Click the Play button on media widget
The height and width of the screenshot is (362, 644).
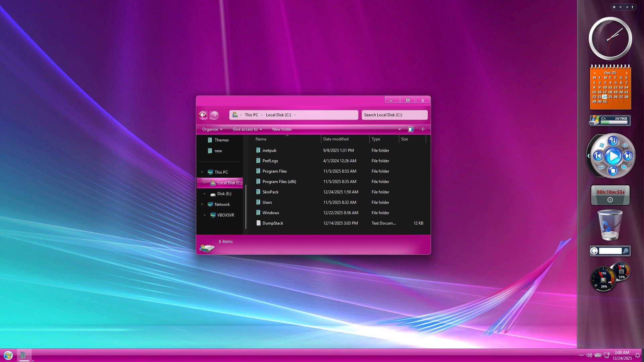613,156
